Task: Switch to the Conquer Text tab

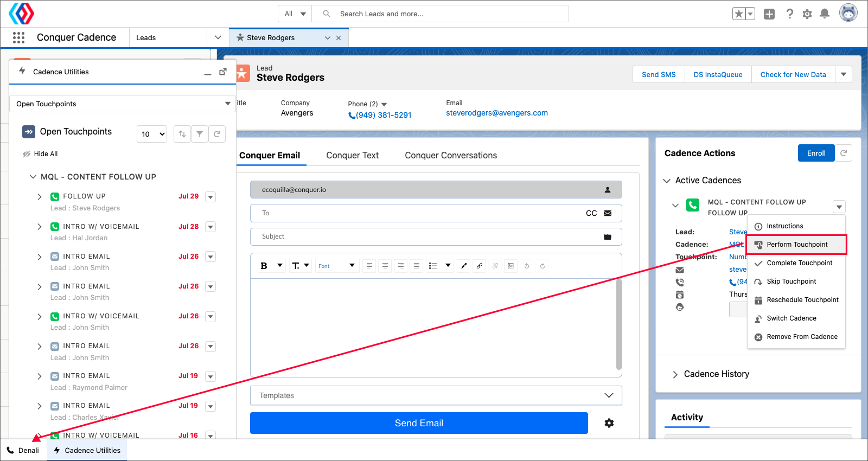Action: tap(353, 155)
